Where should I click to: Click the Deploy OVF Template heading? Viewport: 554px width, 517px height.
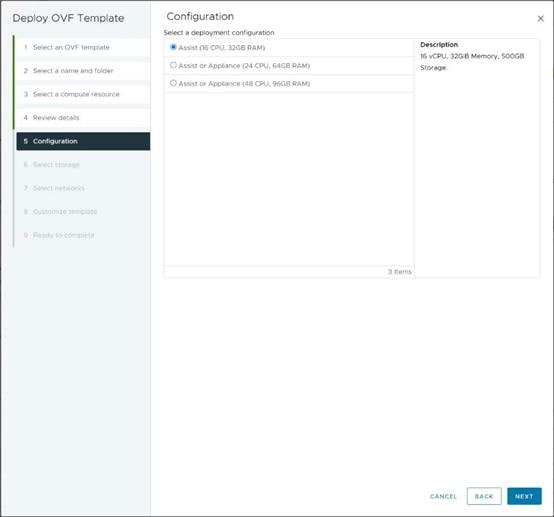(x=68, y=18)
